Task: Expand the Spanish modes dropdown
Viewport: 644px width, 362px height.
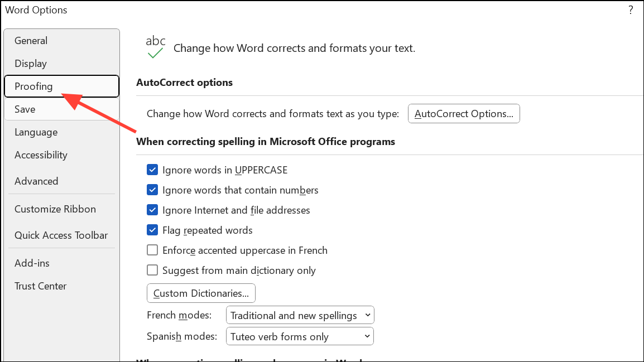Action: click(x=300, y=336)
